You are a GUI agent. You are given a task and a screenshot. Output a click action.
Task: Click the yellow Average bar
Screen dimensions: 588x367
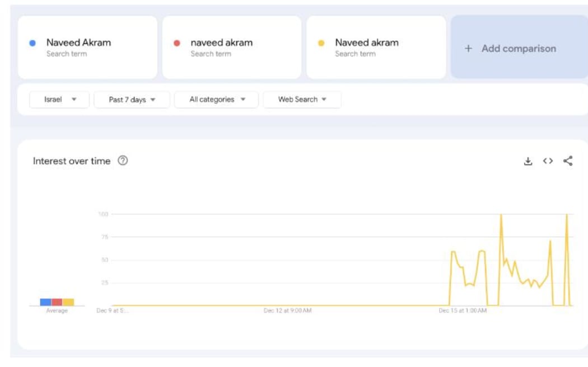(68, 302)
